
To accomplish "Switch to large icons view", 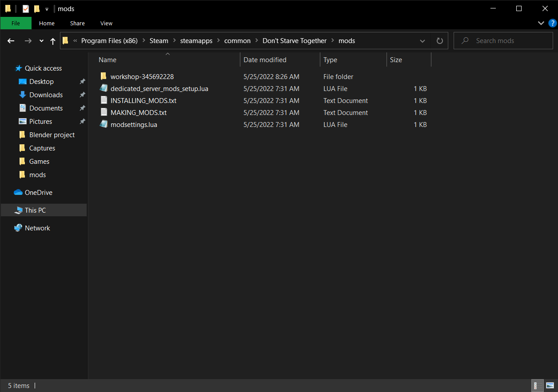I will pyautogui.click(x=550, y=385).
